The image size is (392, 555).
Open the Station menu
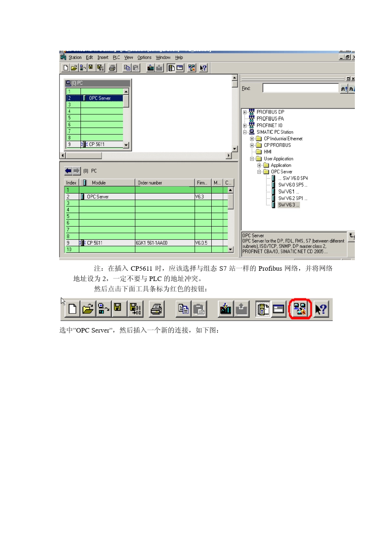(75, 58)
